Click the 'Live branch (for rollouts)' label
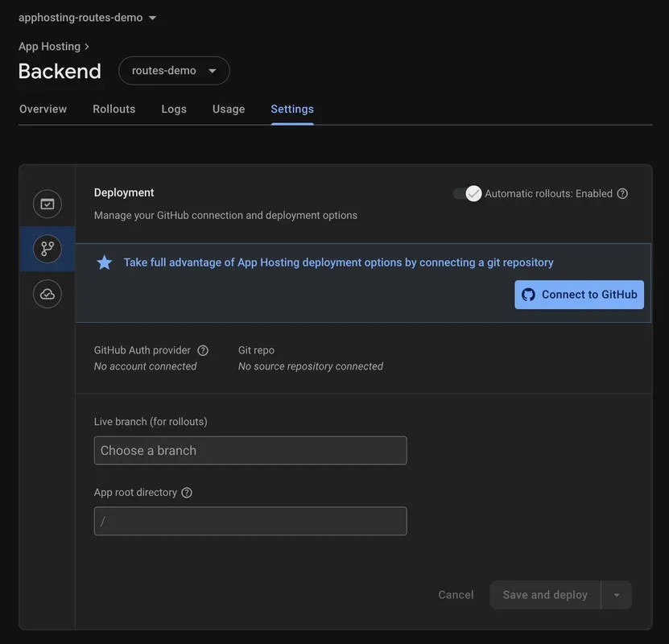669x644 pixels. (151, 422)
